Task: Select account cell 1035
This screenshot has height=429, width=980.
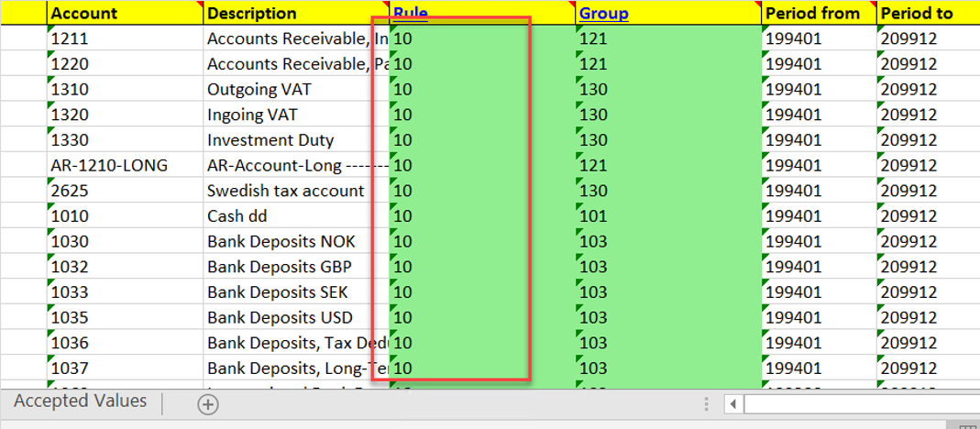Action: pos(125,317)
